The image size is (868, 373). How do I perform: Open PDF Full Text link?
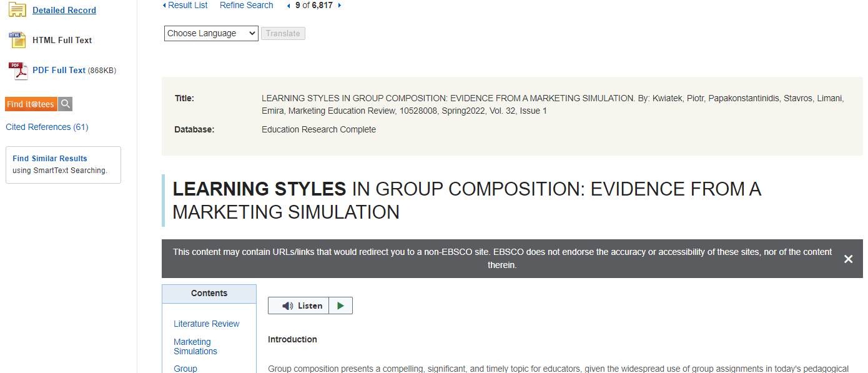point(59,70)
